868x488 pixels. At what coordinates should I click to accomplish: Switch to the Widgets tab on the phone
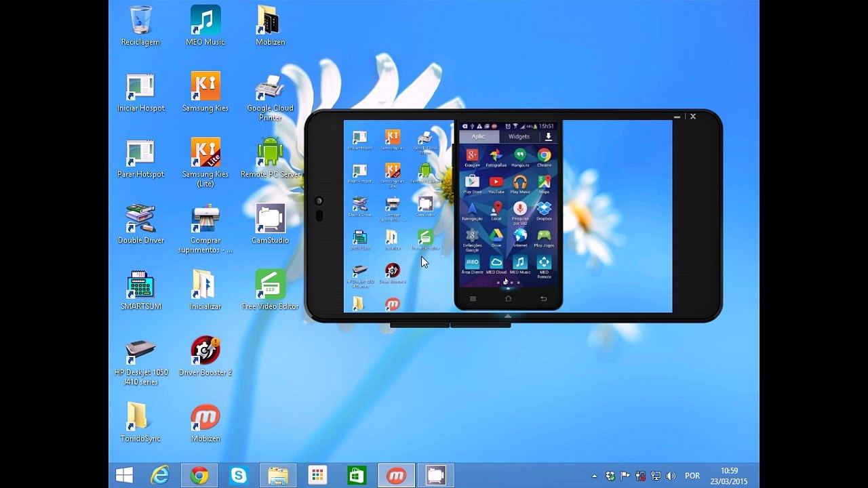point(519,137)
